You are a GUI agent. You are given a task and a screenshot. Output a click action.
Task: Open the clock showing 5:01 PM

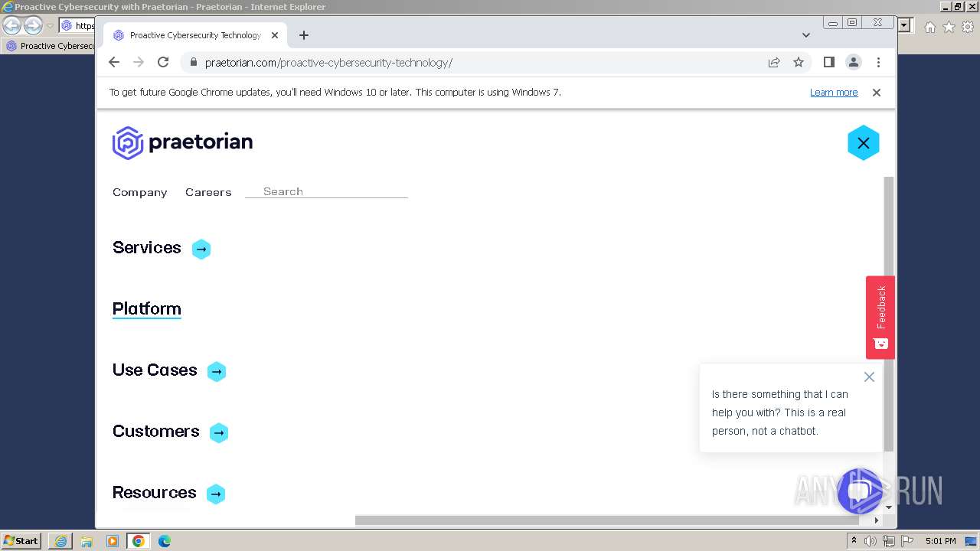coord(941,541)
